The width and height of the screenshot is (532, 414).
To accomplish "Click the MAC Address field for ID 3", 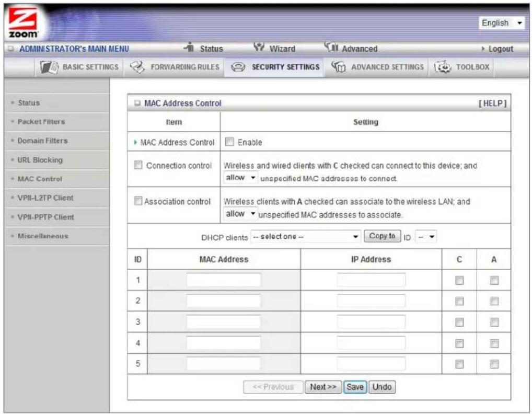I will click(224, 321).
